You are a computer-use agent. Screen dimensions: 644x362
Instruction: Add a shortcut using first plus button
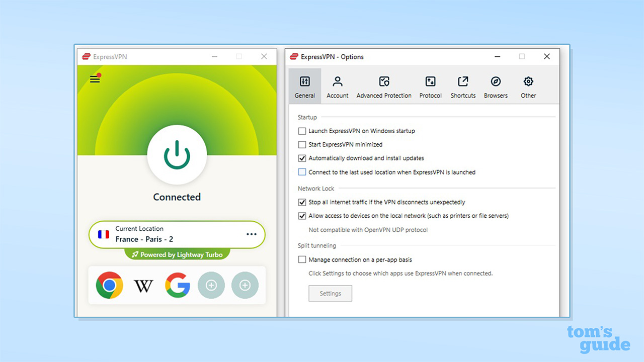click(x=211, y=285)
